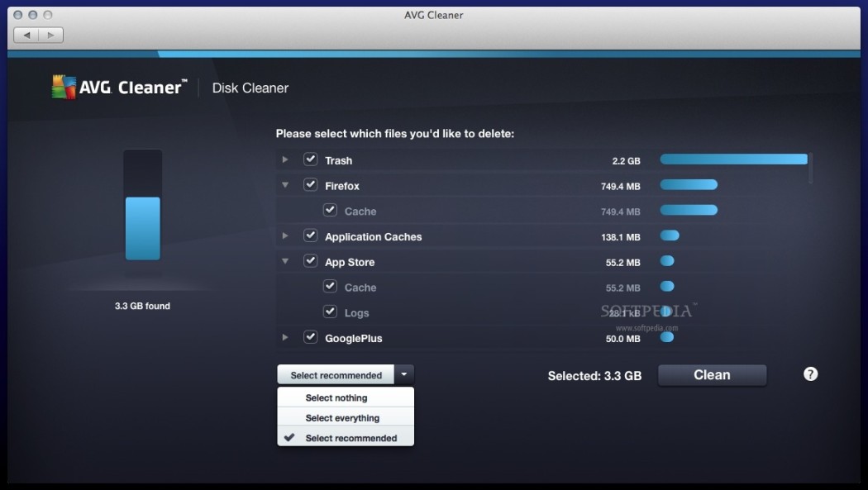This screenshot has height=490, width=868.
Task: Click the Trash size bar
Action: pos(733,159)
